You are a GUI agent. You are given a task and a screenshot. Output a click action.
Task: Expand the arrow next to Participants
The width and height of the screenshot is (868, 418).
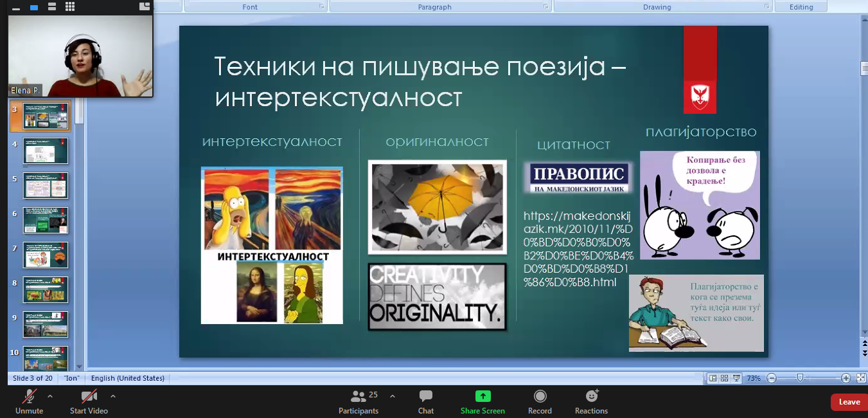click(393, 396)
